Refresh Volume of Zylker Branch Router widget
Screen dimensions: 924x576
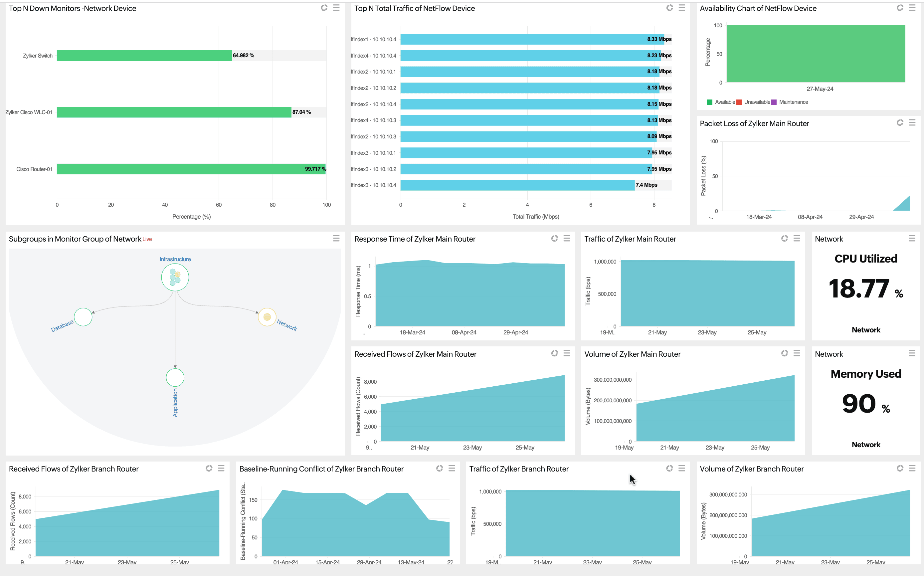[x=900, y=468]
